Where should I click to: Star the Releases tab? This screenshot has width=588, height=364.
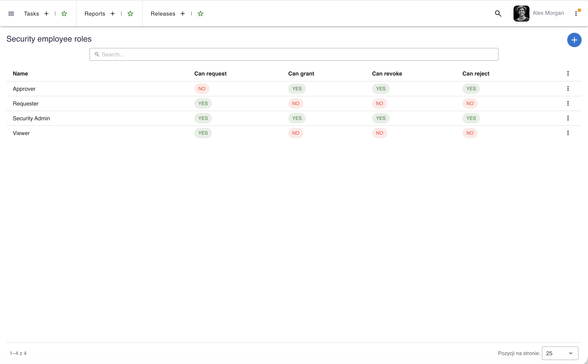click(201, 13)
